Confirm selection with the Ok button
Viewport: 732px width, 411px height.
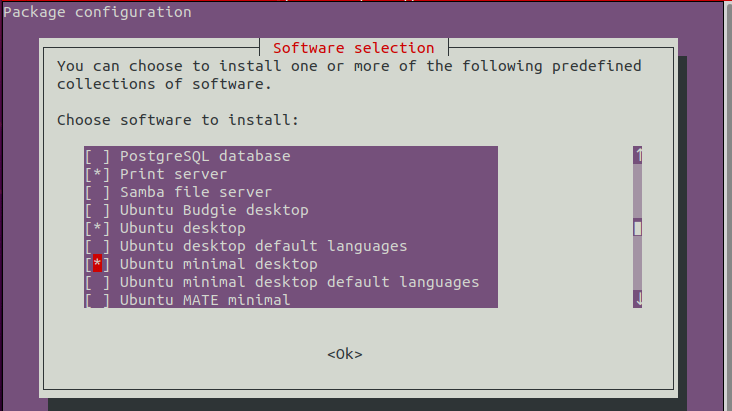(x=345, y=354)
